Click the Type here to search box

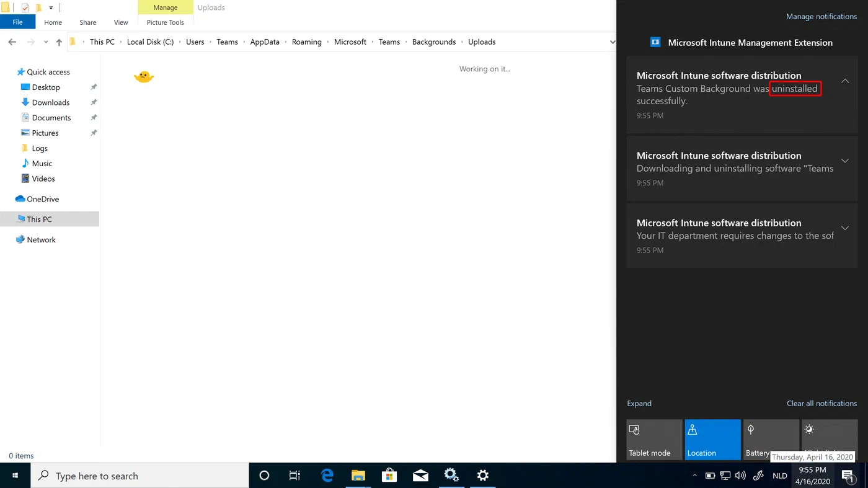[x=139, y=476]
